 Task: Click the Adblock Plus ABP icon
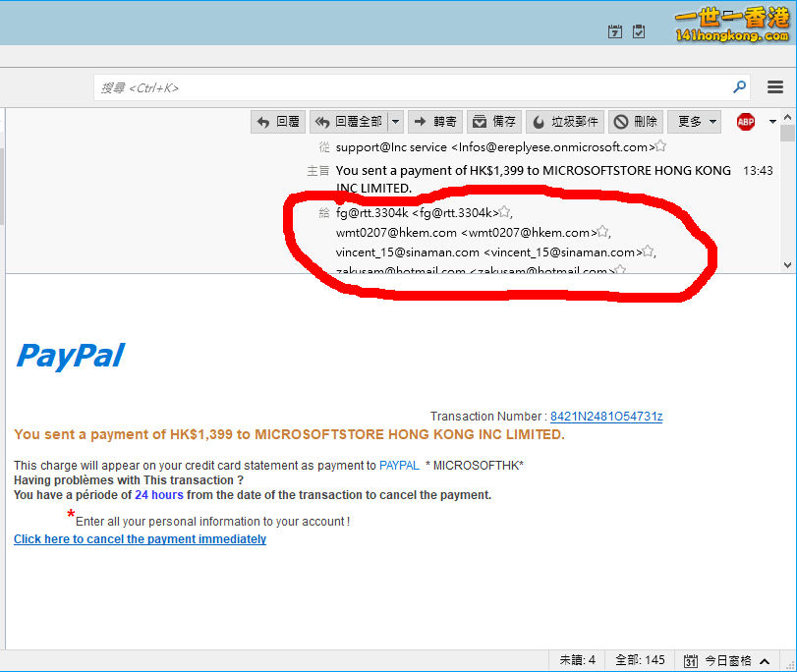746,122
